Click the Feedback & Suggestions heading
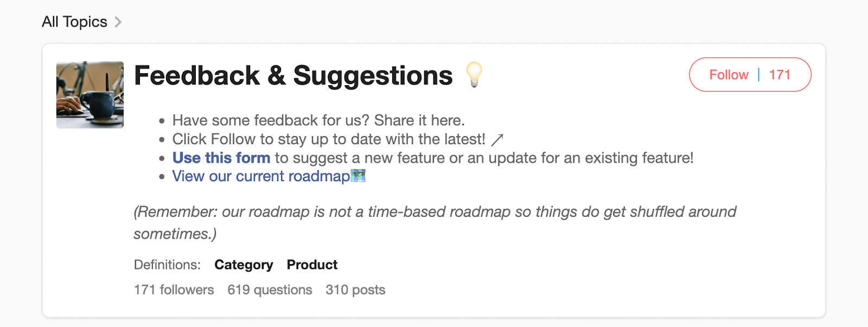Screen dimensions: 868x327 293,75
